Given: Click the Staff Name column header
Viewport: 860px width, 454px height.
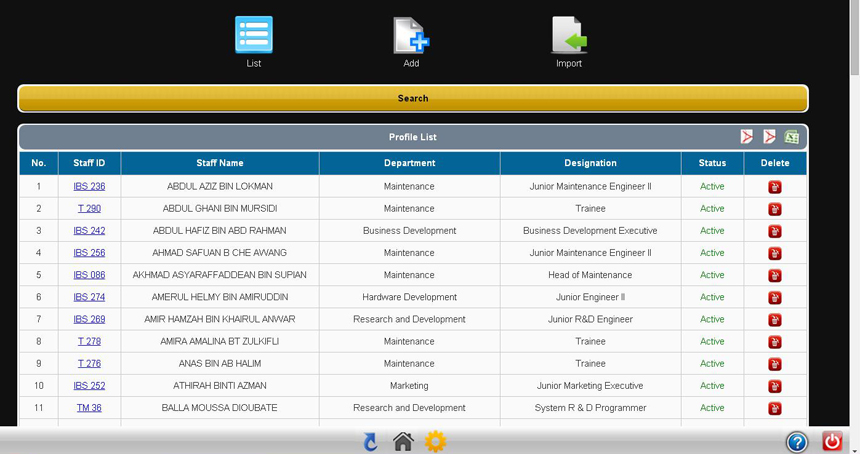Looking at the screenshot, I should pos(220,163).
